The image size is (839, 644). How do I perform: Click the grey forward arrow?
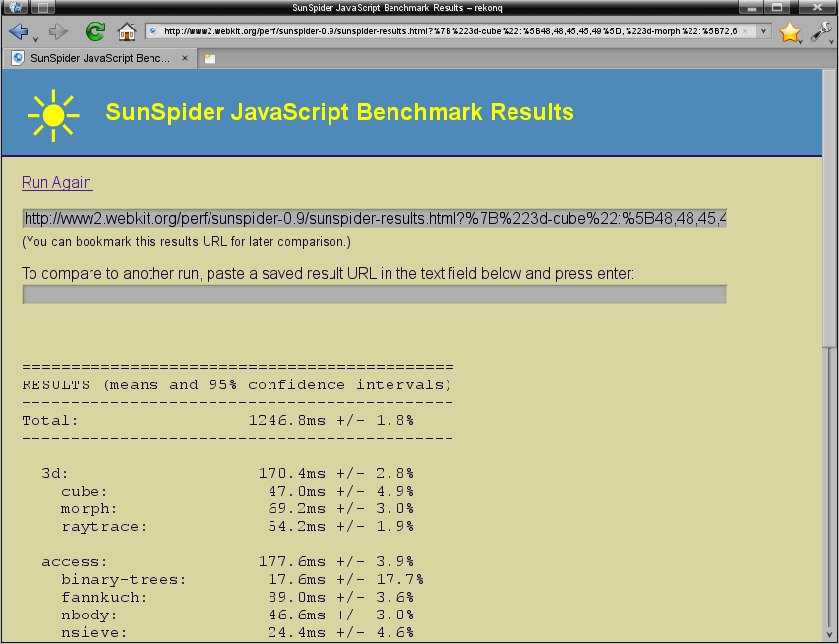58,31
